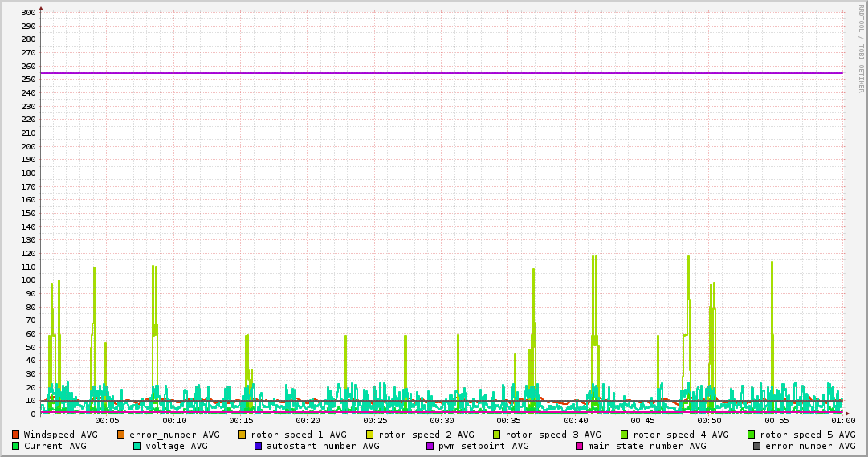
Task: Click the '250' y-axis label
Action: 28,80
